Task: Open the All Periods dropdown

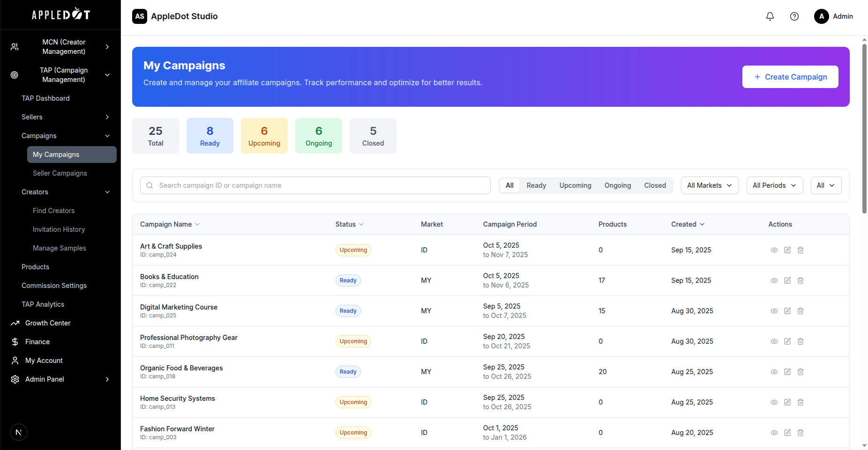Action: click(x=774, y=185)
